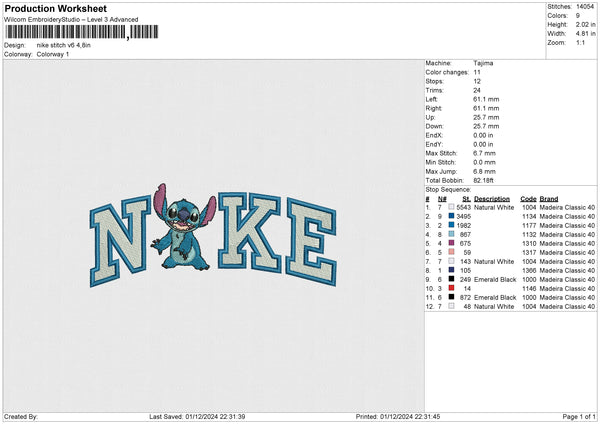The image size is (600, 424).
Task: Select the design name 'nike stitch v6 4,8in'
Action: (x=64, y=45)
